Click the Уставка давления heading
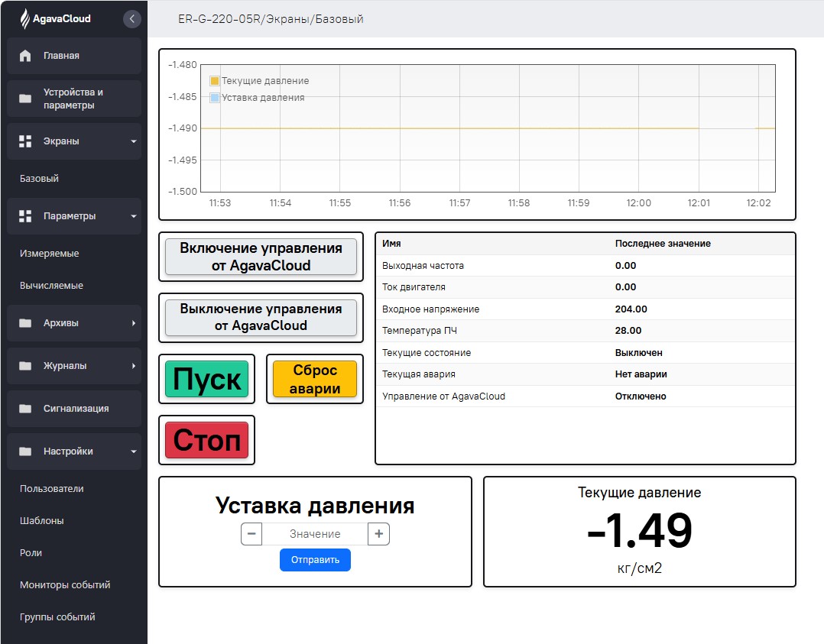This screenshot has height=644, width=824. 315,506
